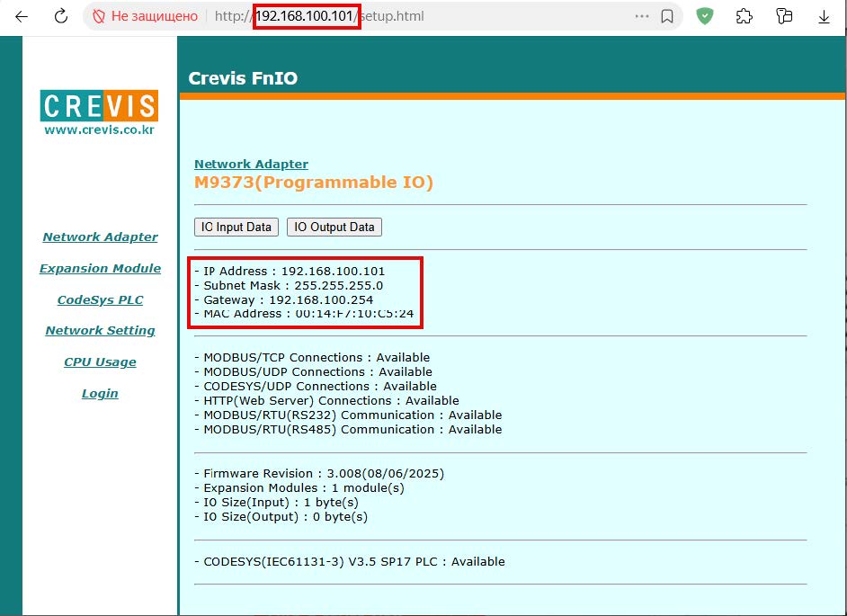Screen dimensions: 847x616
Task: Open the Login page
Action: (x=100, y=393)
